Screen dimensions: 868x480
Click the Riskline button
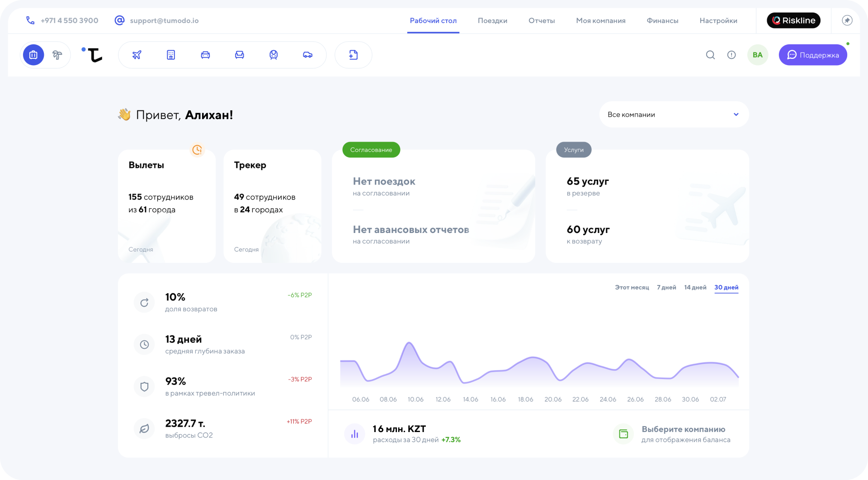793,20
